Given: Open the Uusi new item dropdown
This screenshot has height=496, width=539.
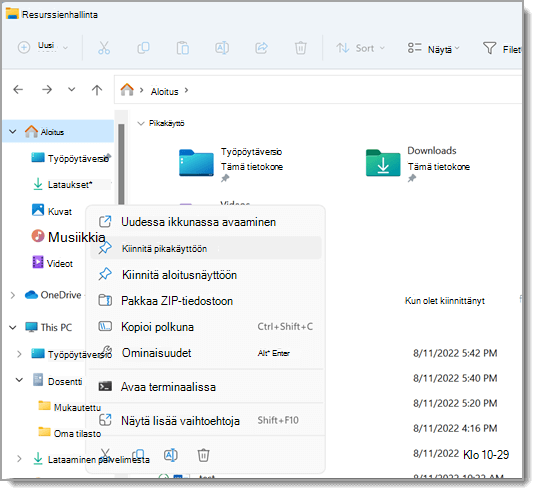Looking at the screenshot, I should (43, 47).
